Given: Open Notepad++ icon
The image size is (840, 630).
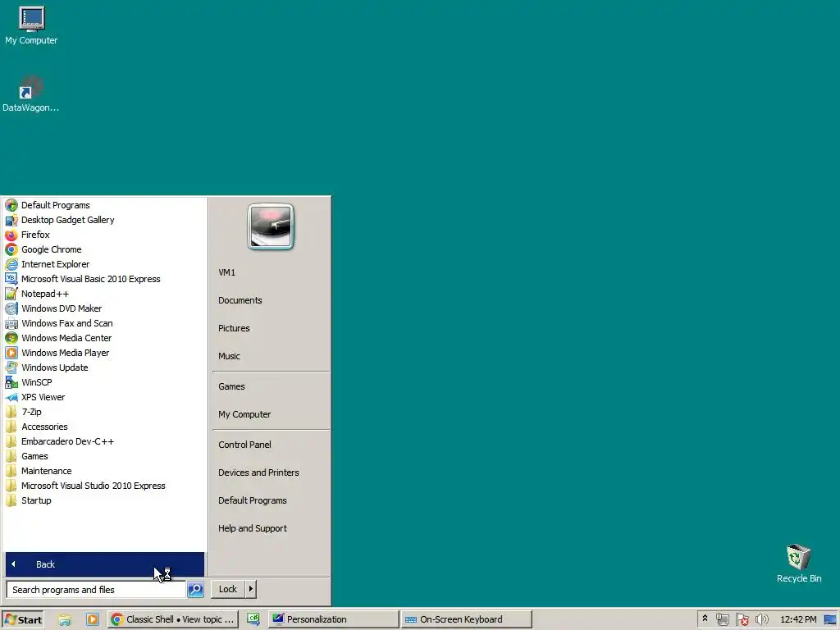Looking at the screenshot, I should (x=11, y=294).
